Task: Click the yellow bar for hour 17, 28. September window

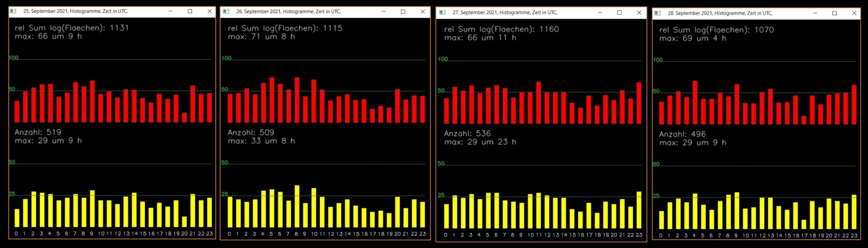Action: click(804, 225)
